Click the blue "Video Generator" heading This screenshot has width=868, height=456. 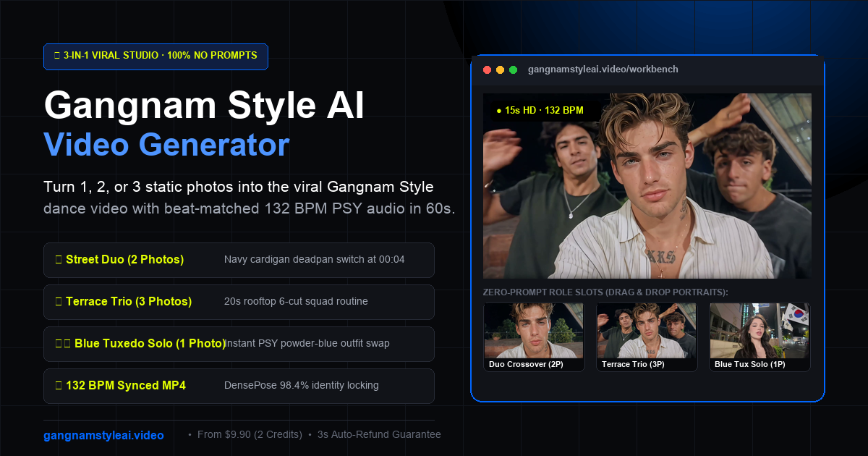tap(166, 145)
